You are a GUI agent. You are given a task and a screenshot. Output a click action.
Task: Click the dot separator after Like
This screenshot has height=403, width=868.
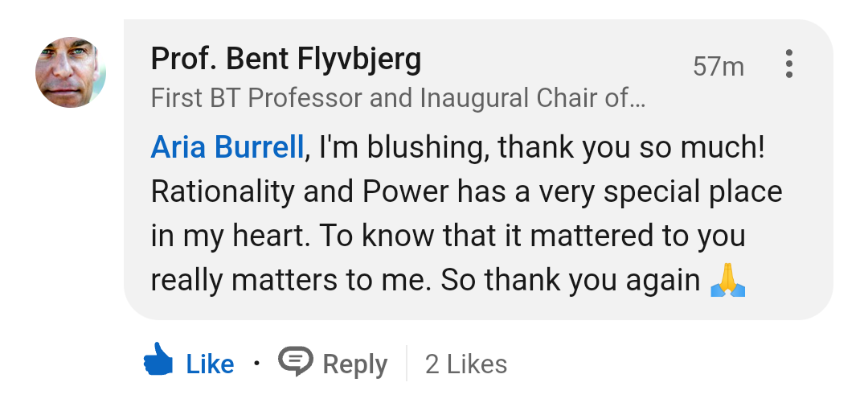(x=256, y=363)
